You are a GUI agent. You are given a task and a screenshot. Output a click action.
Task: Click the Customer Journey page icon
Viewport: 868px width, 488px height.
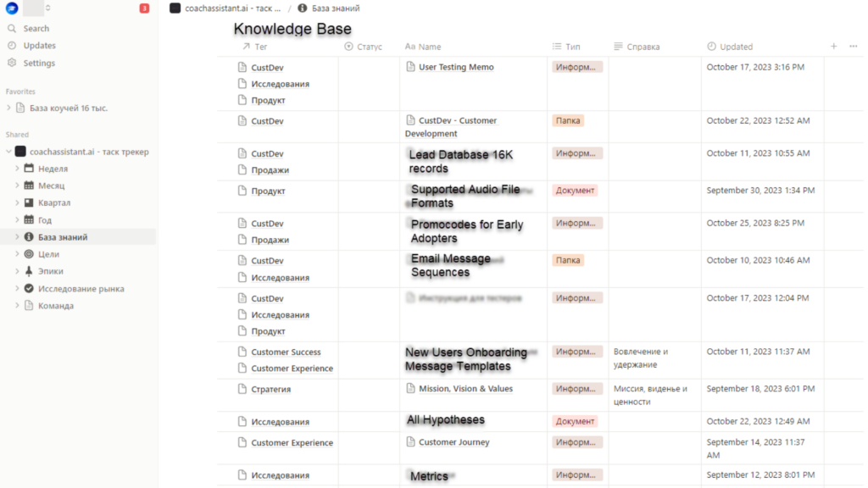click(x=410, y=441)
